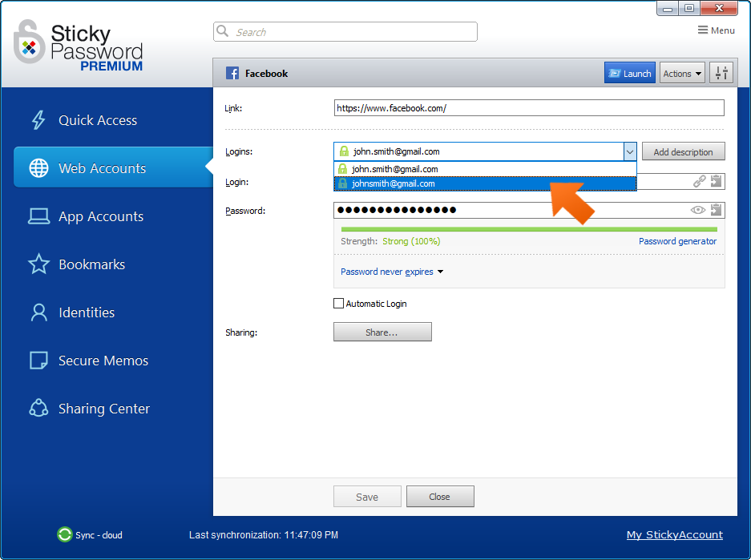Reveal password with eye icon
751x560 pixels.
tap(698, 210)
